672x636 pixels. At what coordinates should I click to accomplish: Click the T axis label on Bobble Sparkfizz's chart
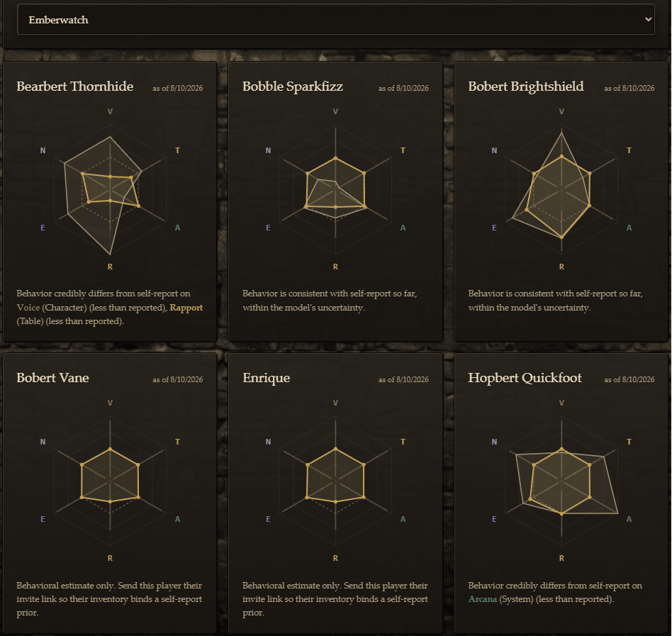click(403, 150)
